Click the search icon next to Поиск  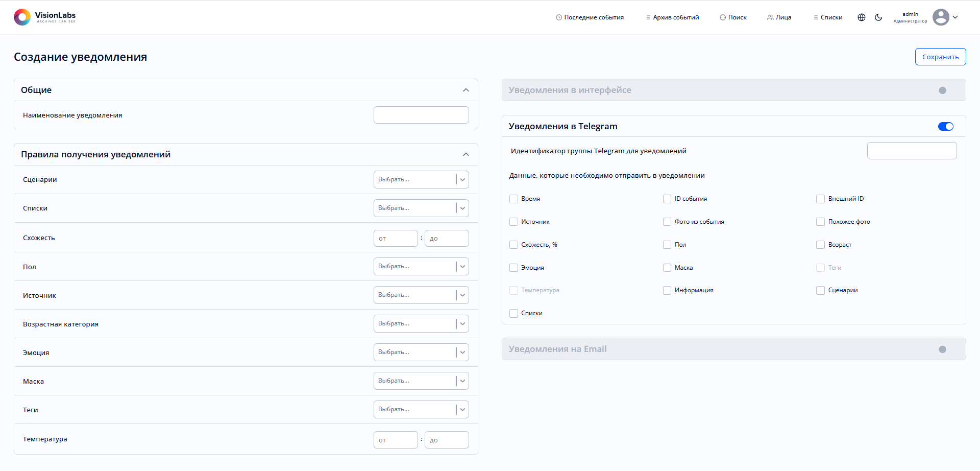[723, 17]
